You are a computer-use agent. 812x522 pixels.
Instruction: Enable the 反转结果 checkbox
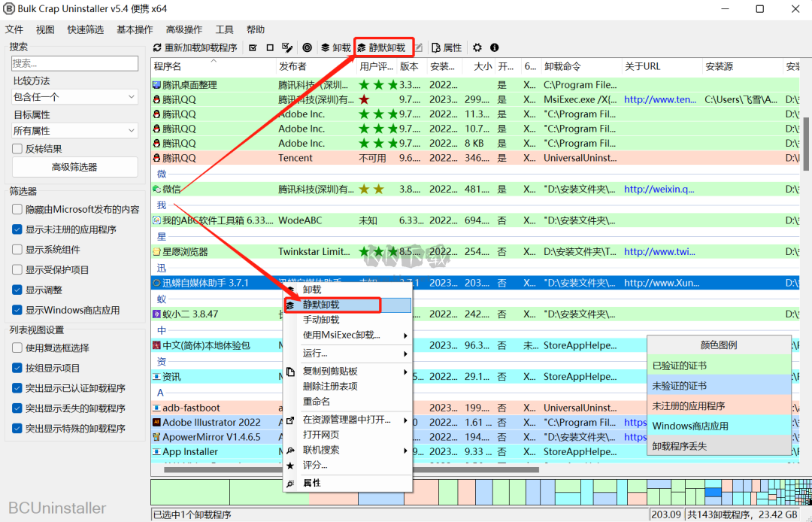18,149
